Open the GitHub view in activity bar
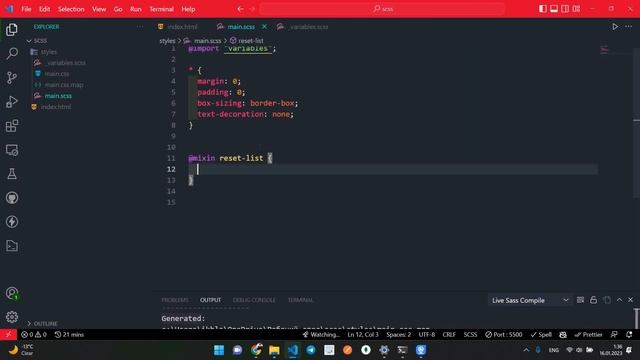 tap(12, 198)
